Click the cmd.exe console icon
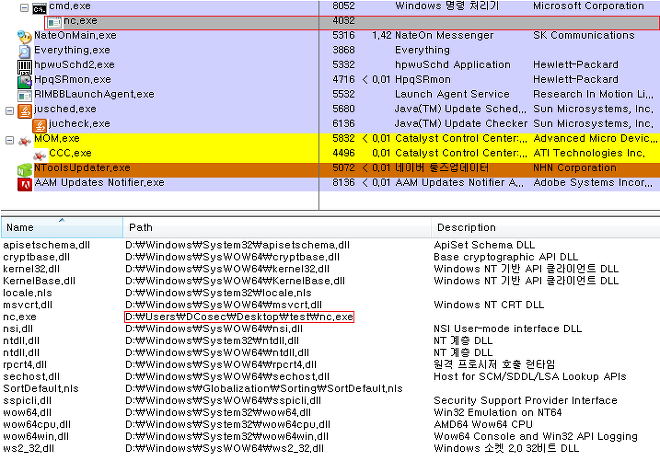Viewport: 660px width, 461px height. click(40, 8)
